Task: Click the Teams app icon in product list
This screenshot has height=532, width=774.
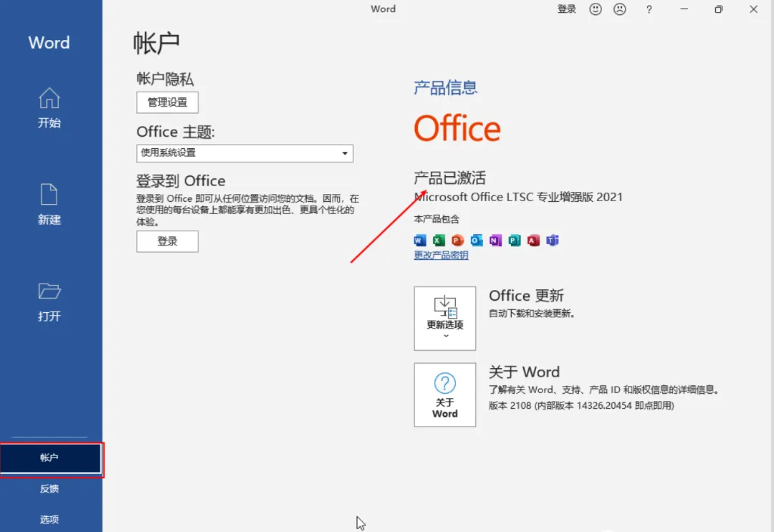Action: pyautogui.click(x=553, y=240)
